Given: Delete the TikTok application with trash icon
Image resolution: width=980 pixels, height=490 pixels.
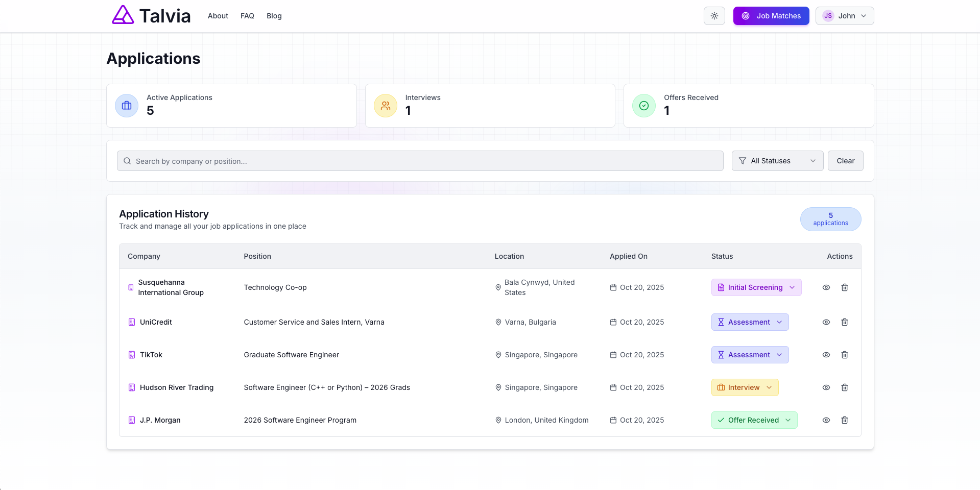Looking at the screenshot, I should [845, 355].
